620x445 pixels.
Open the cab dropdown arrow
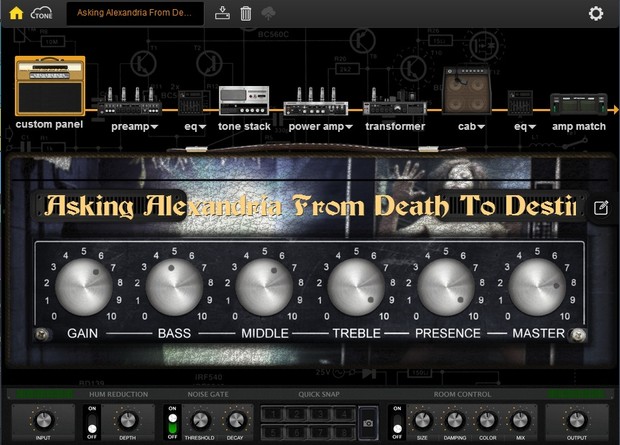tap(481, 127)
